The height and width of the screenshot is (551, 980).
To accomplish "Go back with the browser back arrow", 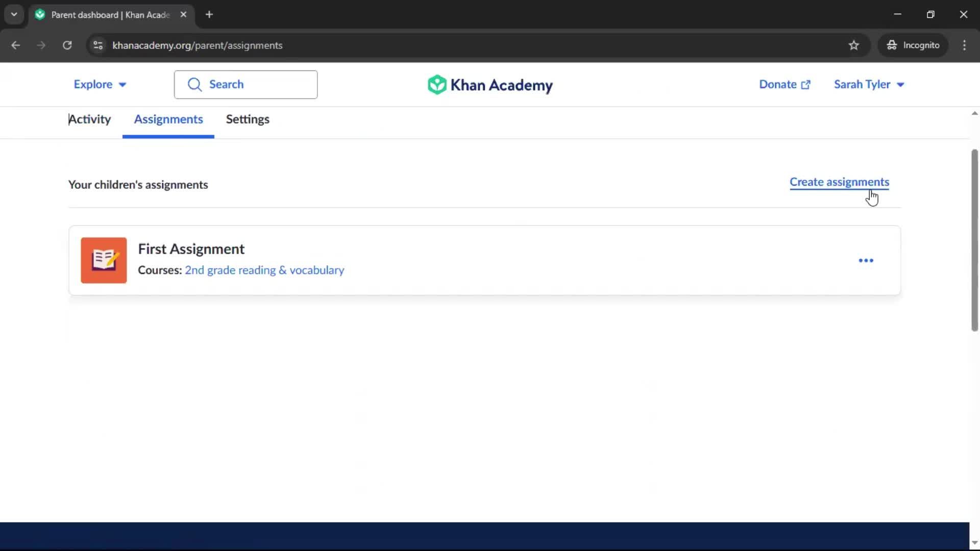I will coord(15,45).
